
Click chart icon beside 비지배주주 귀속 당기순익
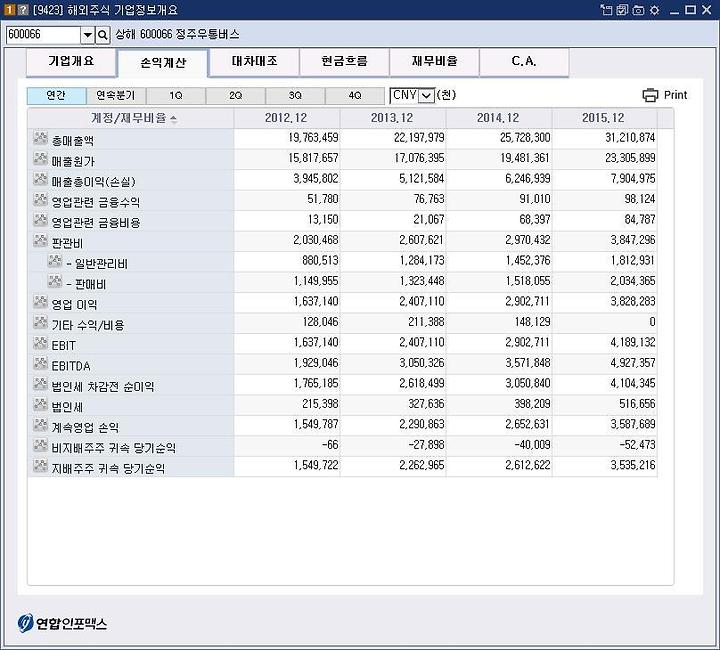point(40,445)
